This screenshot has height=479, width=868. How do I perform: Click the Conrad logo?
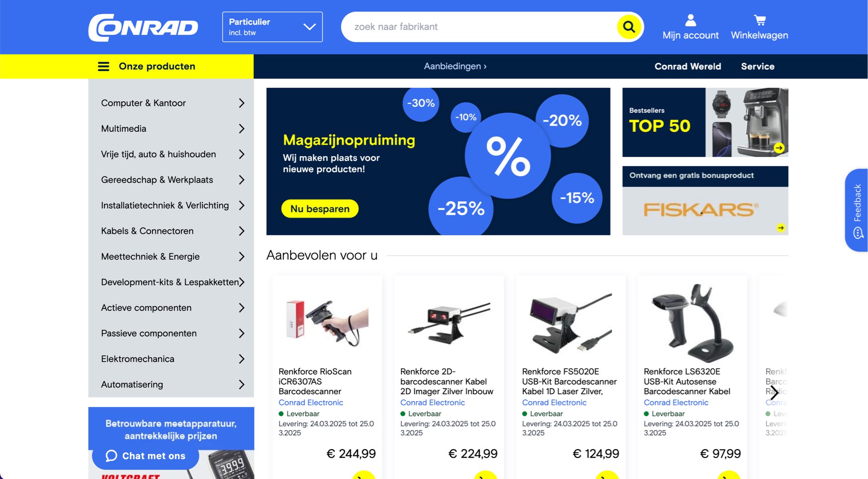[143, 28]
